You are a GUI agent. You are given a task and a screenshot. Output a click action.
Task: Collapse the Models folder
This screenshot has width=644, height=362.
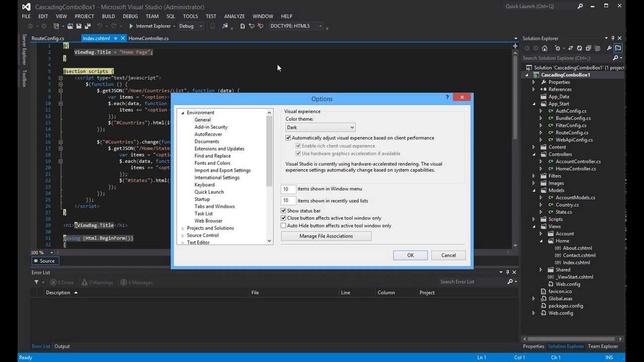click(534, 191)
